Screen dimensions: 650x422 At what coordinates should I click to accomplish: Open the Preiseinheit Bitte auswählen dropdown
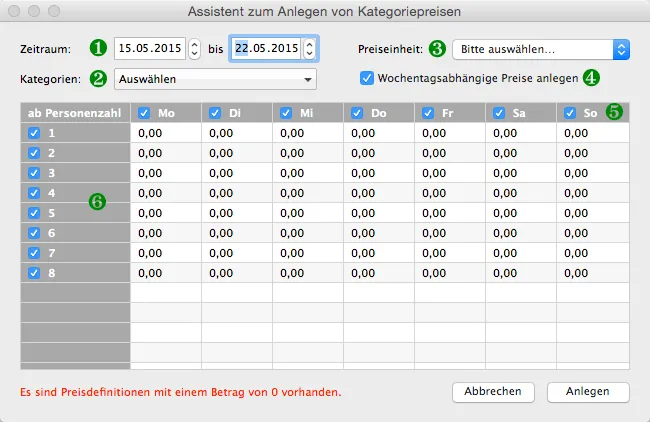541,49
